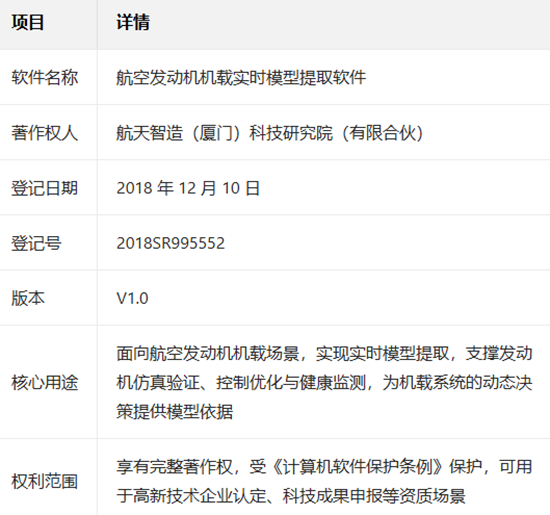The width and height of the screenshot is (550, 515).
Task: Click the text 享有完整著作权
Action: [x=174, y=467]
